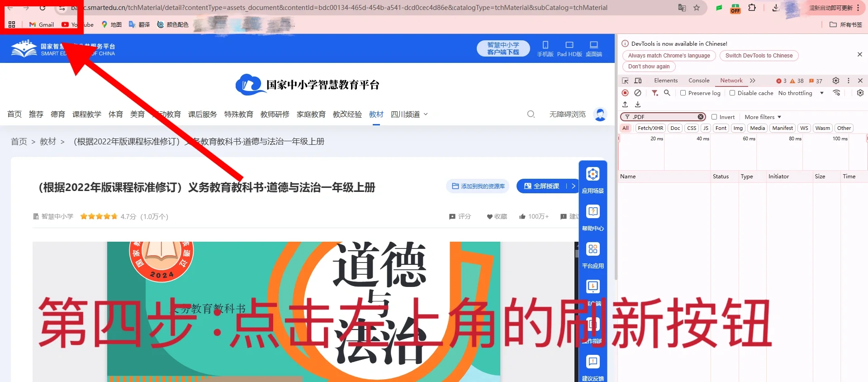The image size is (868, 382).
Task: Click the OFF proxy extension icon
Action: [735, 8]
